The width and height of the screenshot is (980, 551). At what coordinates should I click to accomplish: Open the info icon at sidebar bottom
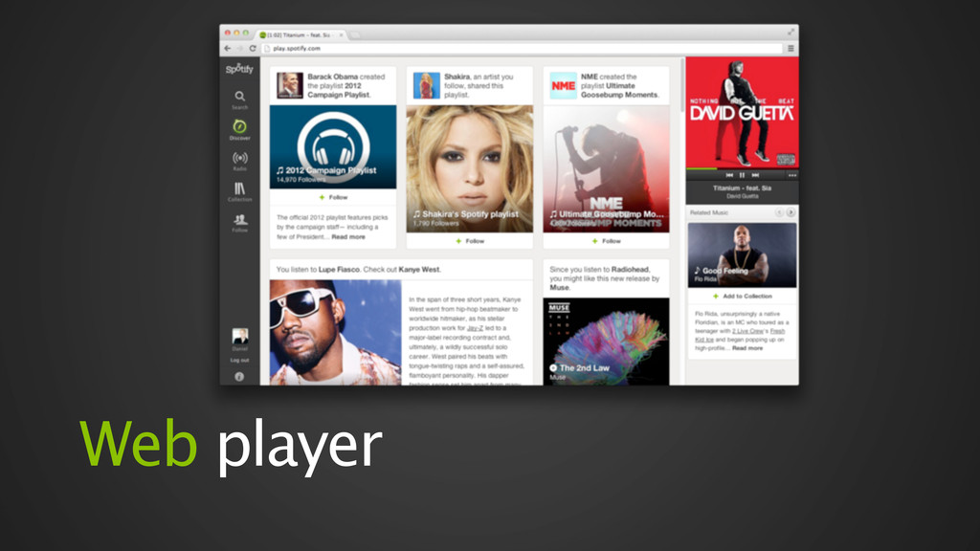(237, 376)
